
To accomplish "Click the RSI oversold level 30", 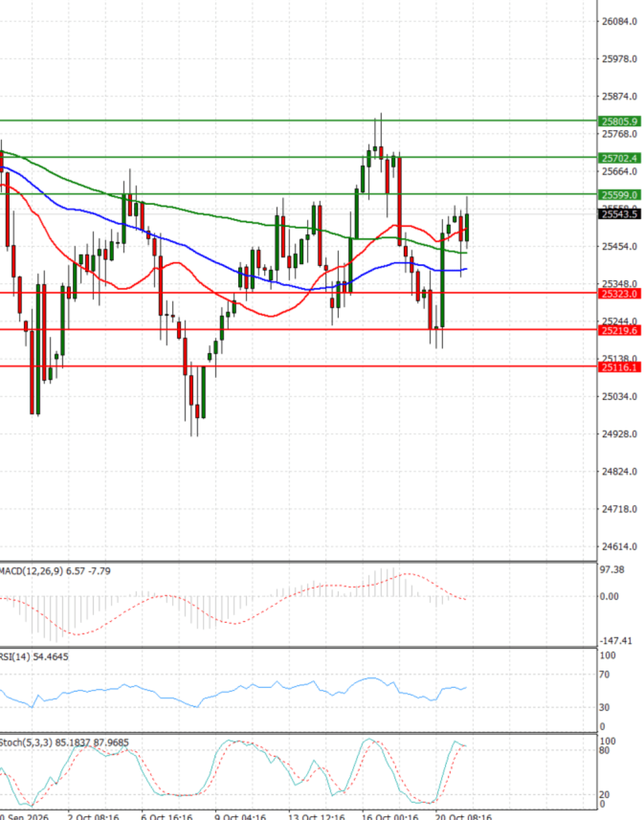I will pyautogui.click(x=604, y=707).
